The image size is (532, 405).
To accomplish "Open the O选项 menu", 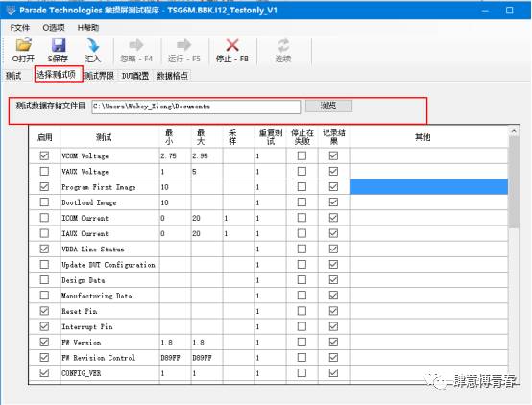I will point(54,28).
